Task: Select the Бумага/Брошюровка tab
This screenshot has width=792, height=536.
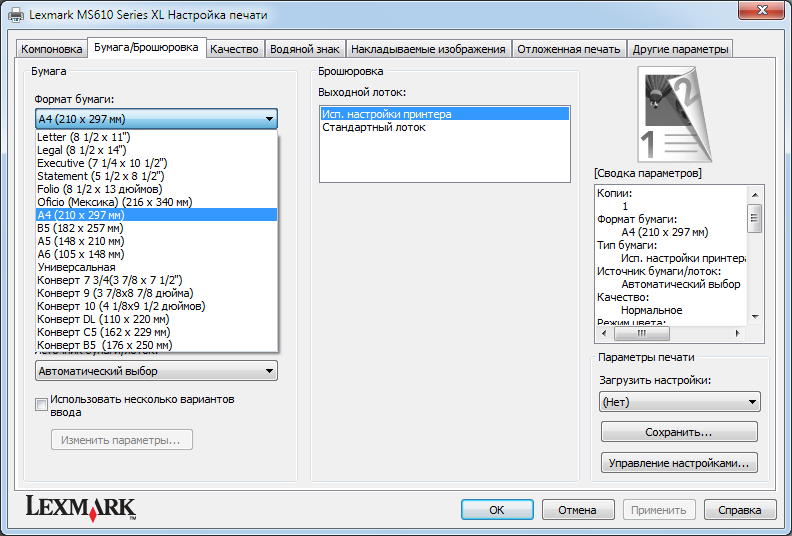Action: click(146, 47)
